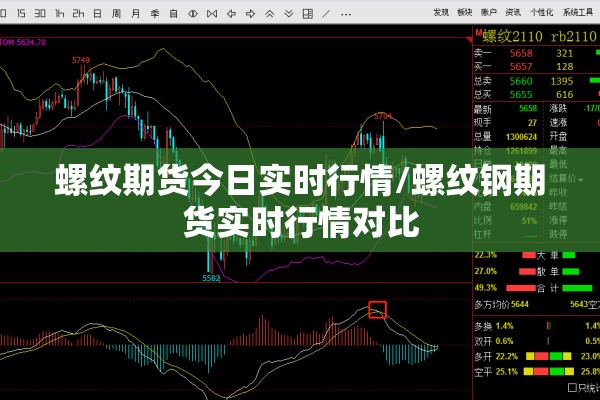Select the daily 日 chart period
The height and width of the screenshot is (400, 600).
98,14
